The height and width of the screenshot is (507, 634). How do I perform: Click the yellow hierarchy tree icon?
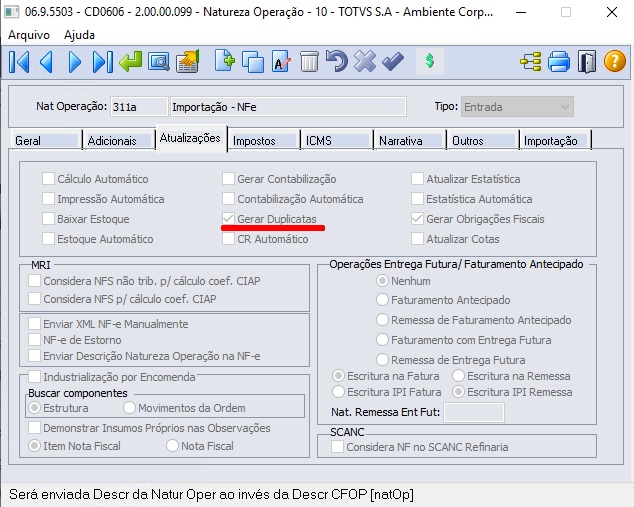click(530, 62)
